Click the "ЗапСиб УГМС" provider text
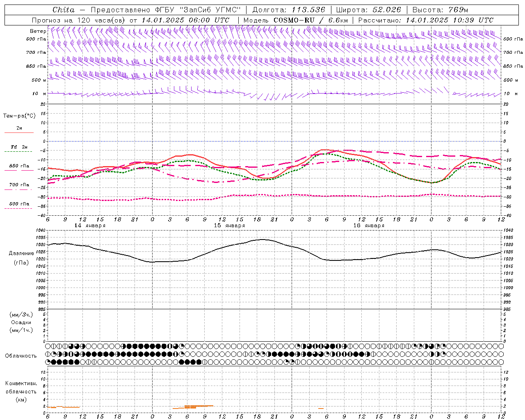This screenshot has width=525, height=420. pos(210,10)
